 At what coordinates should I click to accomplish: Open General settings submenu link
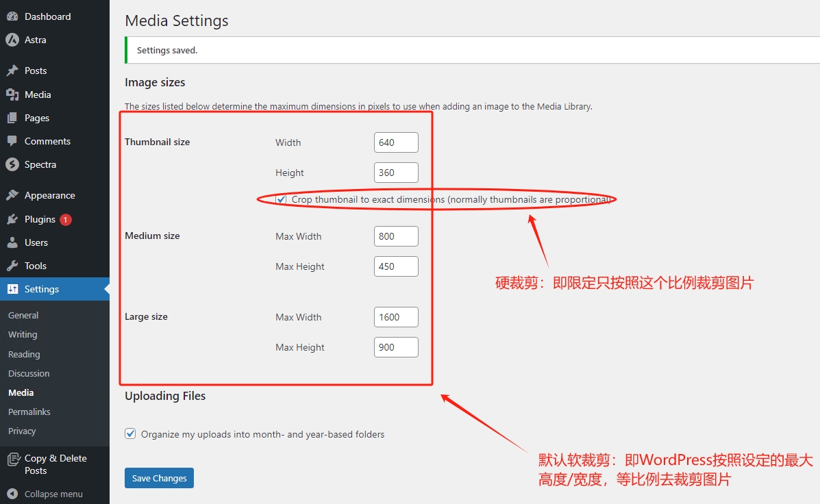click(23, 315)
